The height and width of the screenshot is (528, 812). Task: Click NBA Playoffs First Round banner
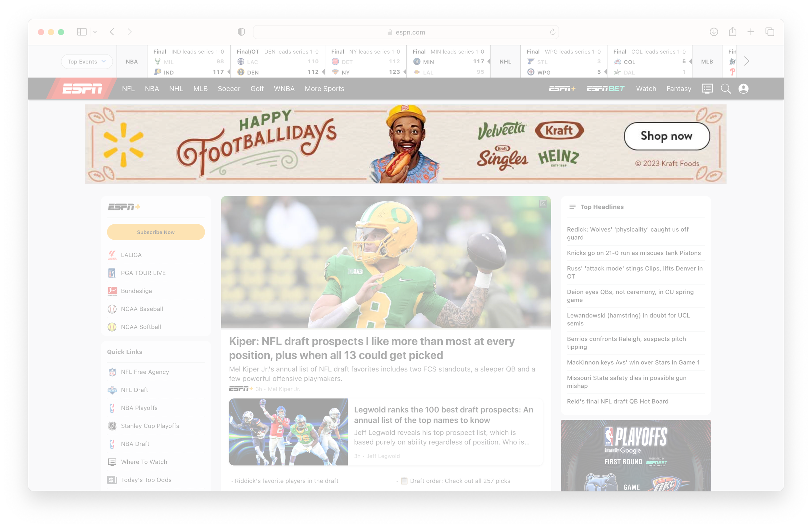coord(636,455)
